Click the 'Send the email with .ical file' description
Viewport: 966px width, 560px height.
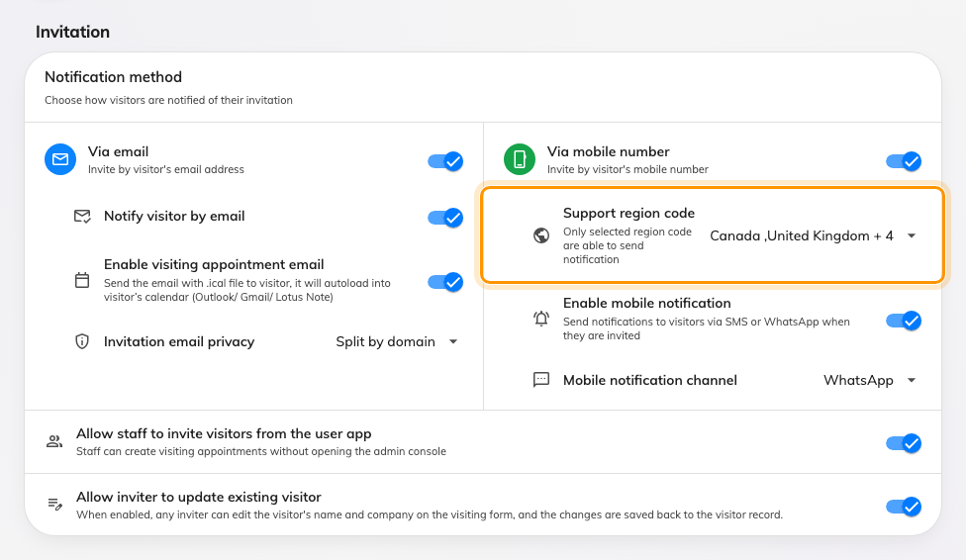tap(247, 290)
